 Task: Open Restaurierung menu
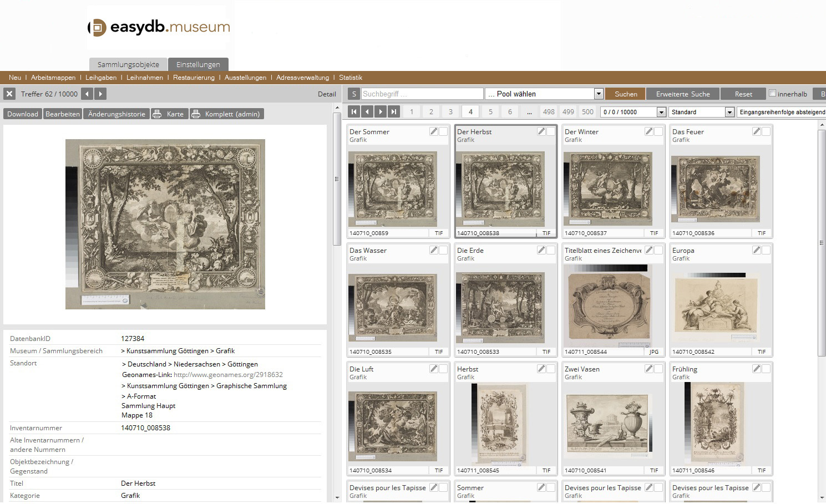pos(194,78)
